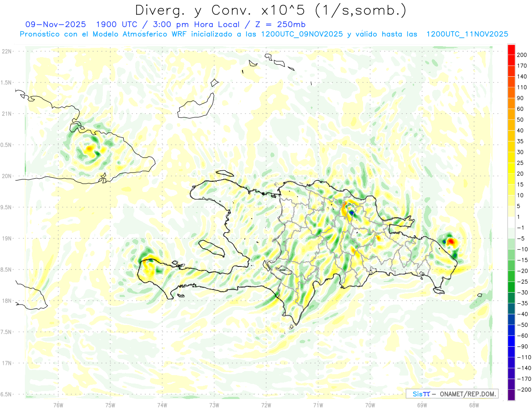The image size is (532, 411).
Task: Click the 'SisTT - ONAMET/REP.DOM.' credit box
Action: click(452, 394)
